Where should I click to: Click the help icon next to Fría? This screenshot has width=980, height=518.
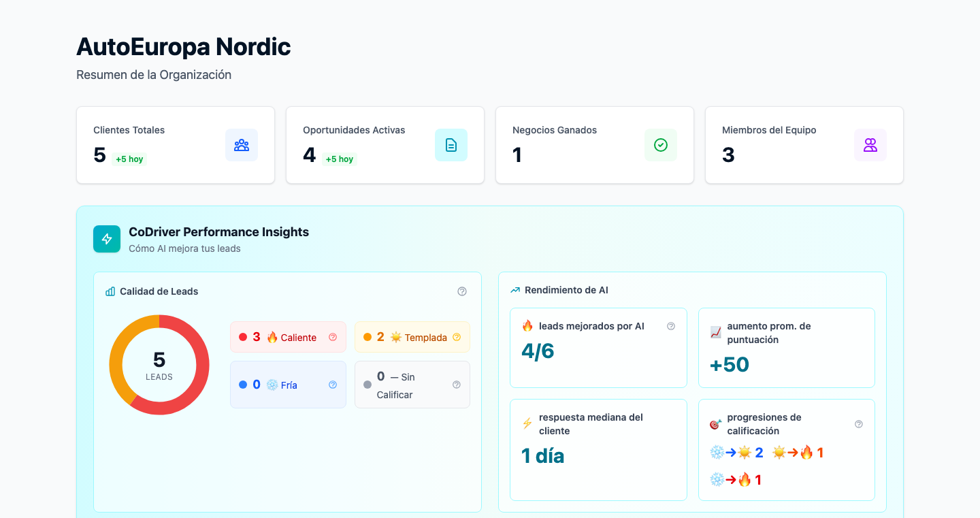(x=333, y=385)
